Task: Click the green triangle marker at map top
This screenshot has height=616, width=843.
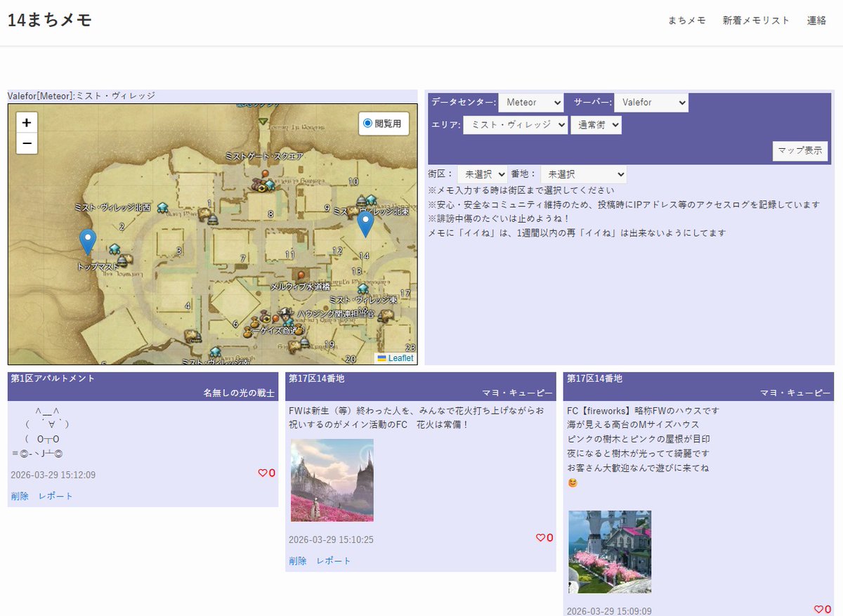Action: pos(263,120)
